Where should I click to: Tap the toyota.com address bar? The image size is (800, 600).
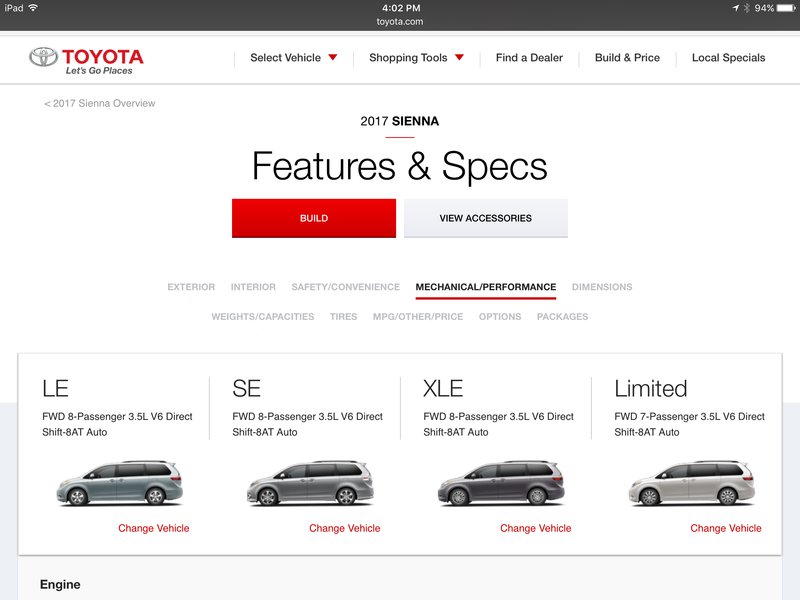(400, 21)
